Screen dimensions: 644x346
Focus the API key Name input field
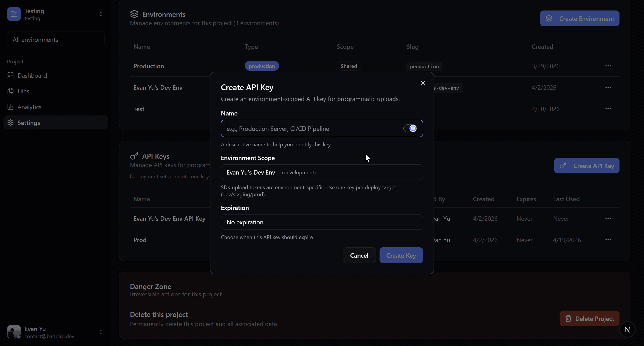click(x=322, y=129)
